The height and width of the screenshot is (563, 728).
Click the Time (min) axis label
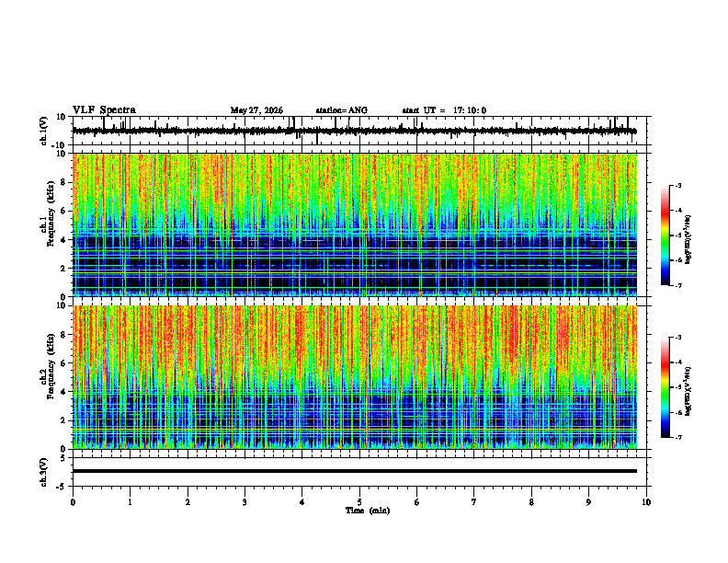(368, 511)
